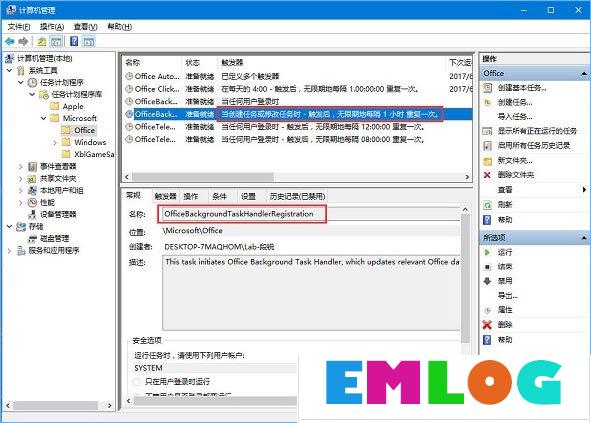Select the Office Click... task row
591x423 pixels.
point(298,89)
